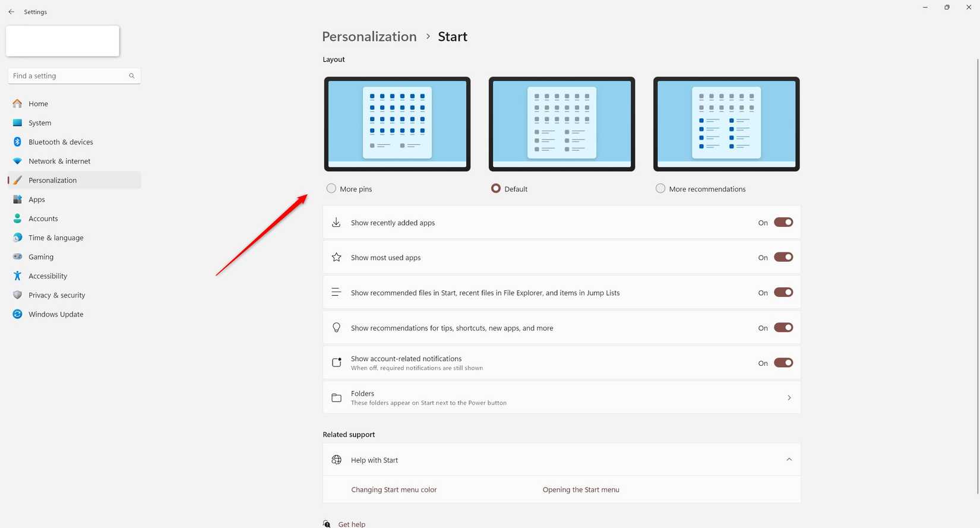
Task: Go to Accounts settings
Action: click(43, 218)
